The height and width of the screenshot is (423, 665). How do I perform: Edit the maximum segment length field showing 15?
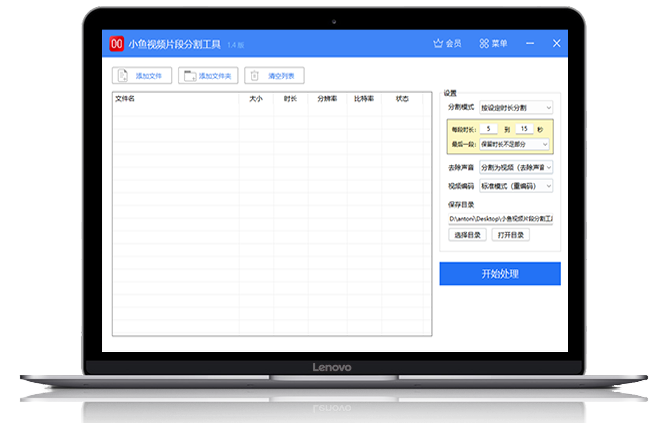coord(524,129)
